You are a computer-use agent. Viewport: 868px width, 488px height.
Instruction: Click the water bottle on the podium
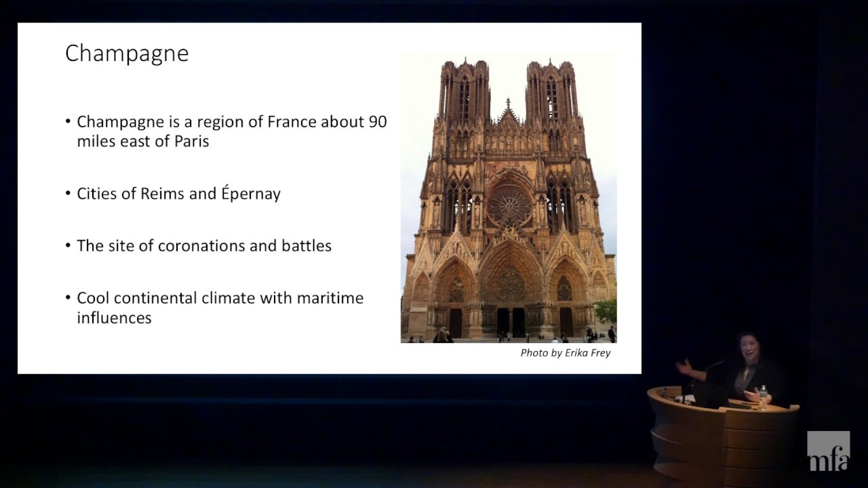[764, 396]
